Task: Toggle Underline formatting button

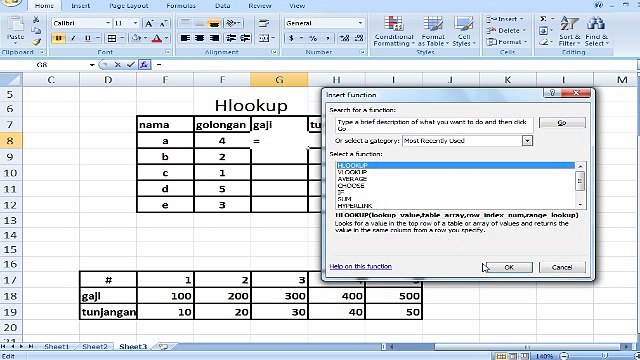Action: tap(87, 38)
